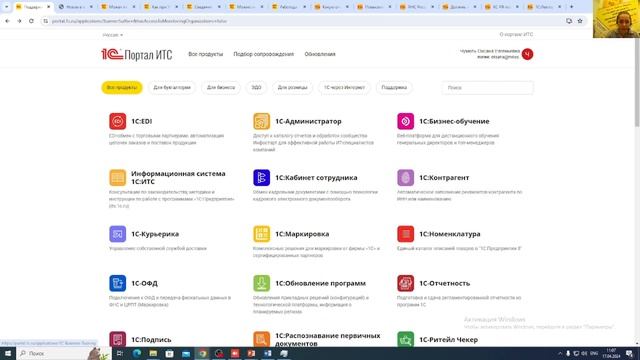Reload the page in the browser
640x360 pixels.
[31, 21]
